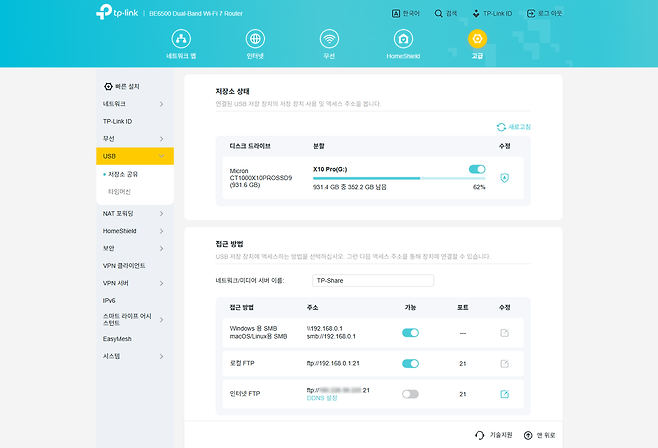Click the shield edit icon for X10 Pro
Screen dimensions: 658x448
(x=504, y=177)
